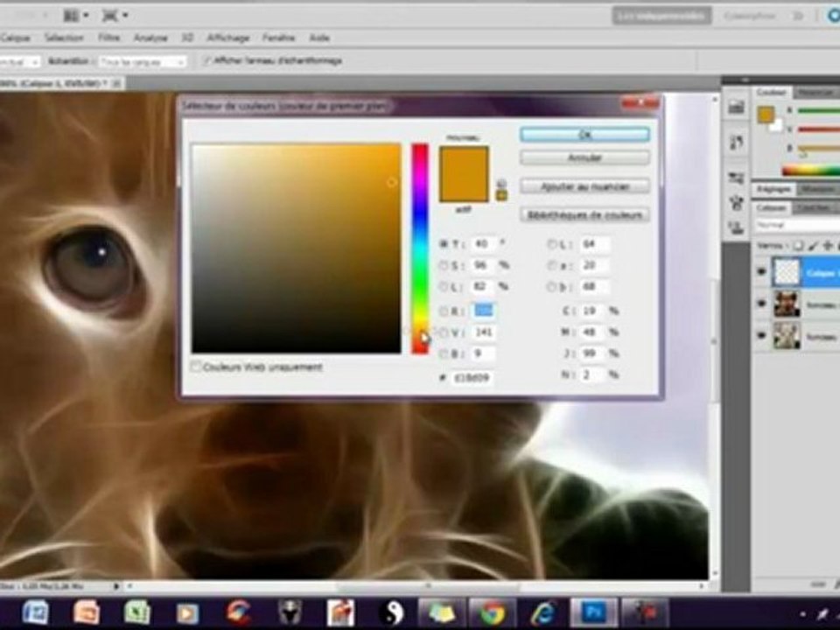The image size is (840, 630).
Task: Open the Clone Source panel icon in dock
Action: click(x=736, y=203)
